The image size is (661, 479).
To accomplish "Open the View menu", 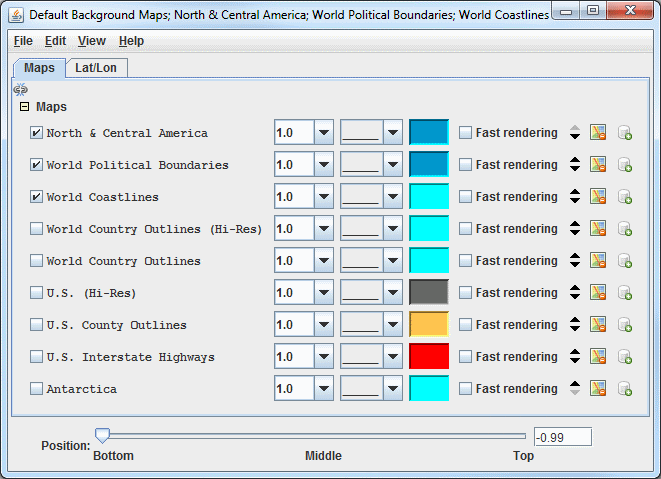I will 91,41.
